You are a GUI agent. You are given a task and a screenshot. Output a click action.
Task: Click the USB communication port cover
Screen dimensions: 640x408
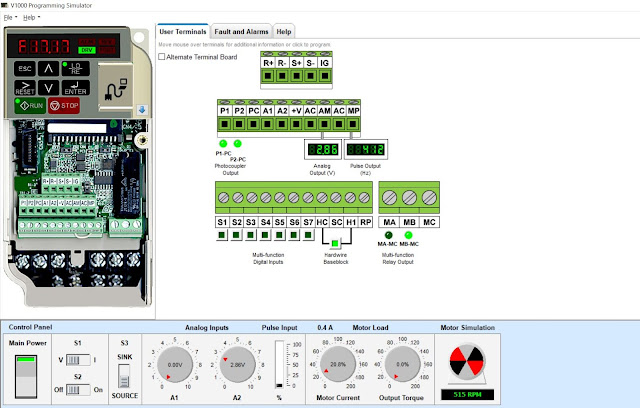pyautogui.click(x=116, y=88)
